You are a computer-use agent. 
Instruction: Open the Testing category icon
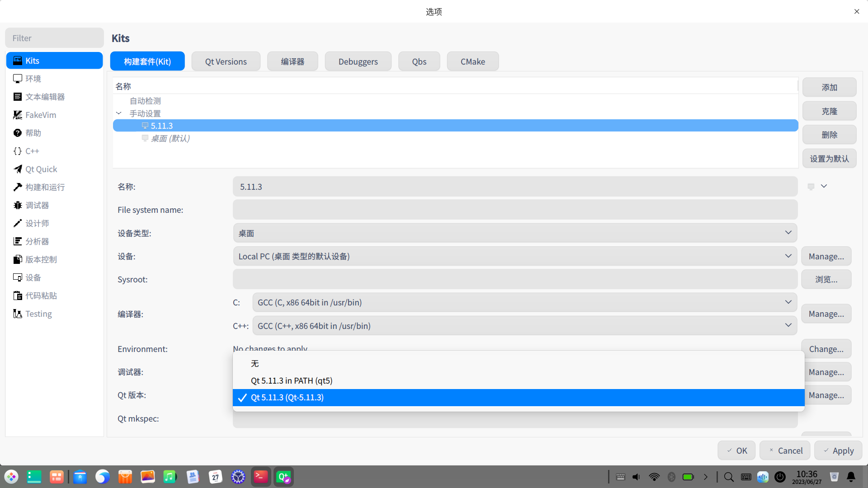click(x=18, y=314)
